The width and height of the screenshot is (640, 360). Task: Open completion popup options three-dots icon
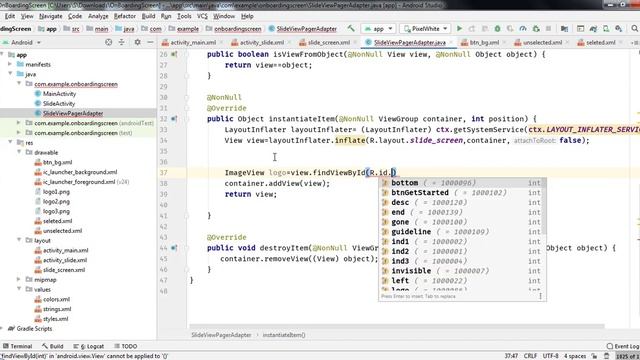[540, 296]
